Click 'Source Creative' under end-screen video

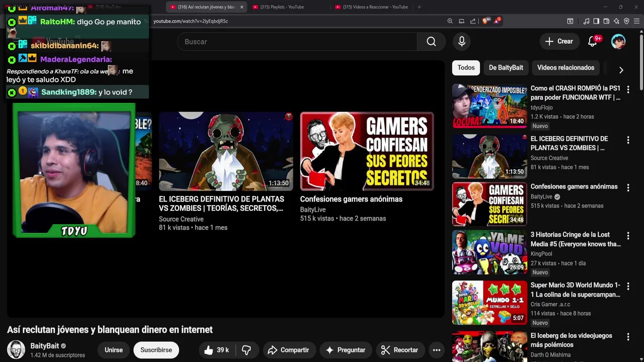click(x=181, y=219)
